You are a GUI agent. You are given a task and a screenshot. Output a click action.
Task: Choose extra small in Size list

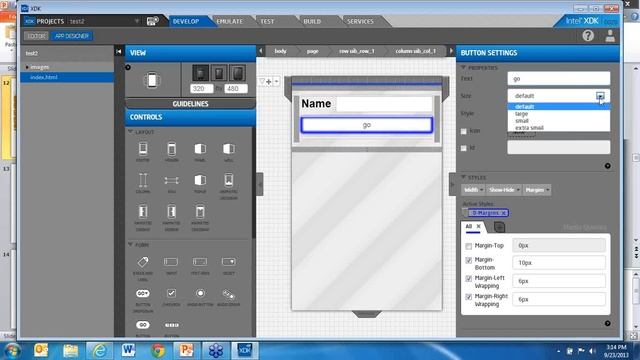(x=559, y=128)
